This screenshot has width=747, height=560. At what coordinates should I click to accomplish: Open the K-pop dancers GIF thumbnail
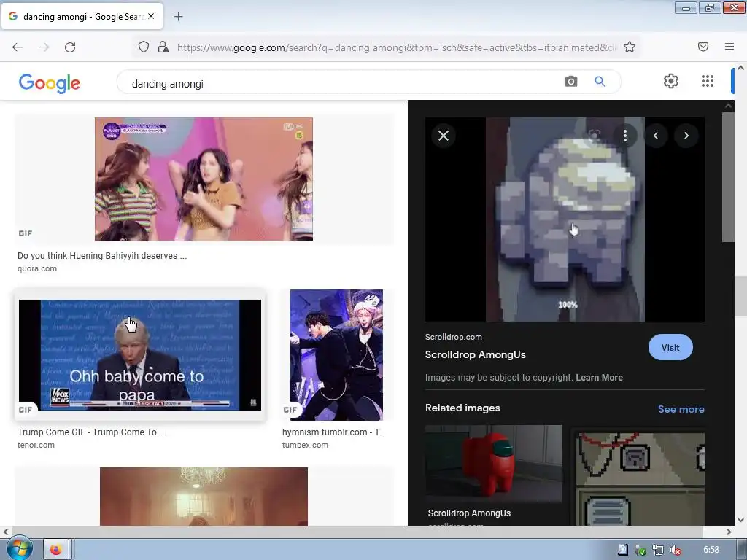204,179
